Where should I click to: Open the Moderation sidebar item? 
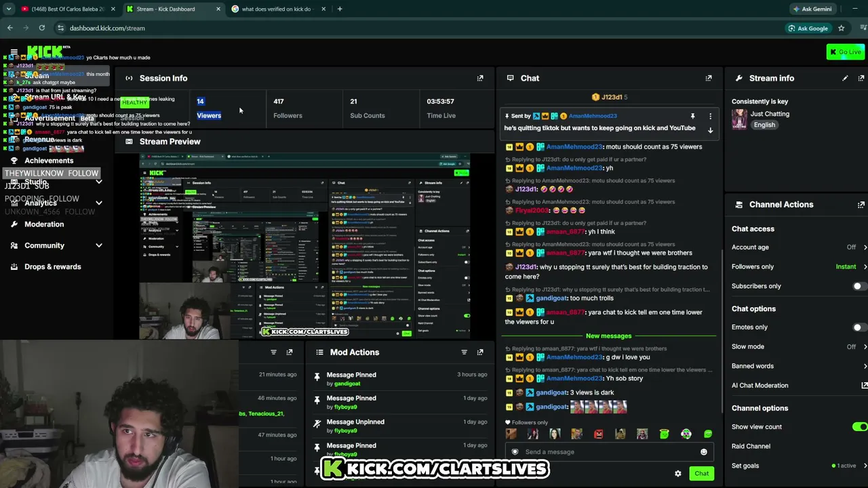pos(44,224)
